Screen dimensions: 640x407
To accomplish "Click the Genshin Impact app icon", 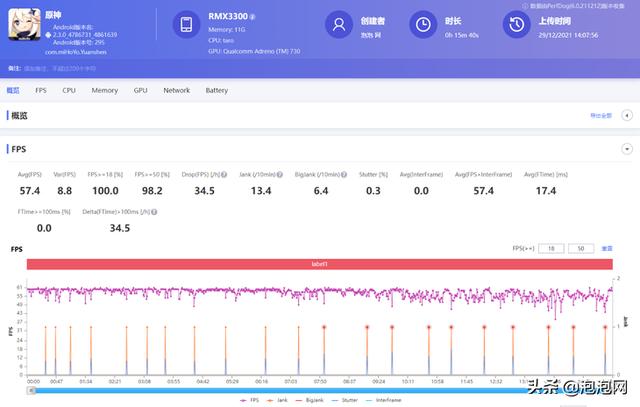I will pyautogui.click(x=24, y=24).
